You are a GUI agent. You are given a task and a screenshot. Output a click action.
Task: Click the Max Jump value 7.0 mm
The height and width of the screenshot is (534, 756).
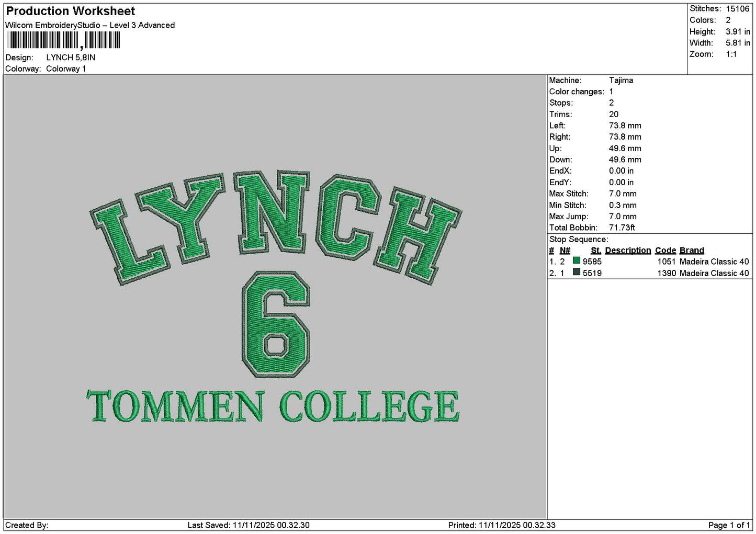(623, 217)
